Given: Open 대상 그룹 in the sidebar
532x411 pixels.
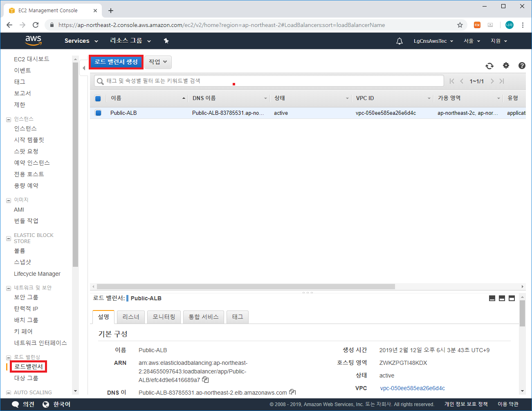Looking at the screenshot, I should (x=26, y=378).
